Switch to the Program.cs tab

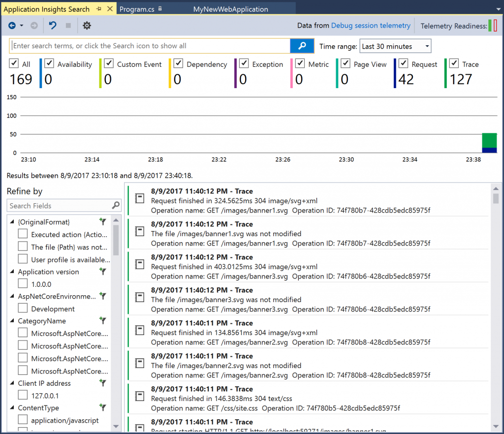pos(137,9)
